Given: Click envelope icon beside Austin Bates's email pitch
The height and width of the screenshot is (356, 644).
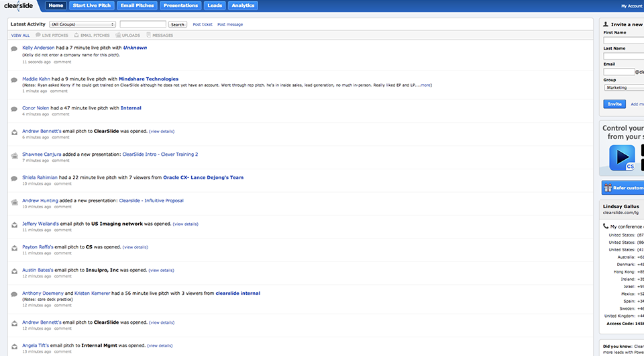Looking at the screenshot, I should coord(14,271).
